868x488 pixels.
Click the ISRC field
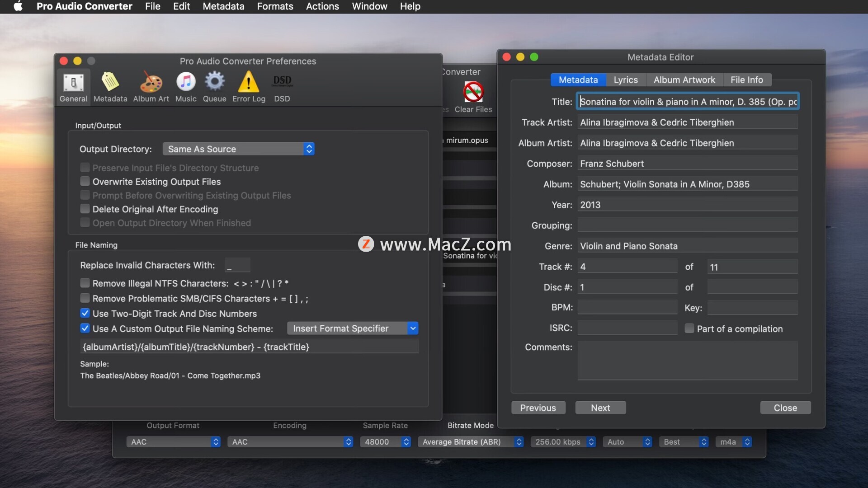[x=627, y=328]
